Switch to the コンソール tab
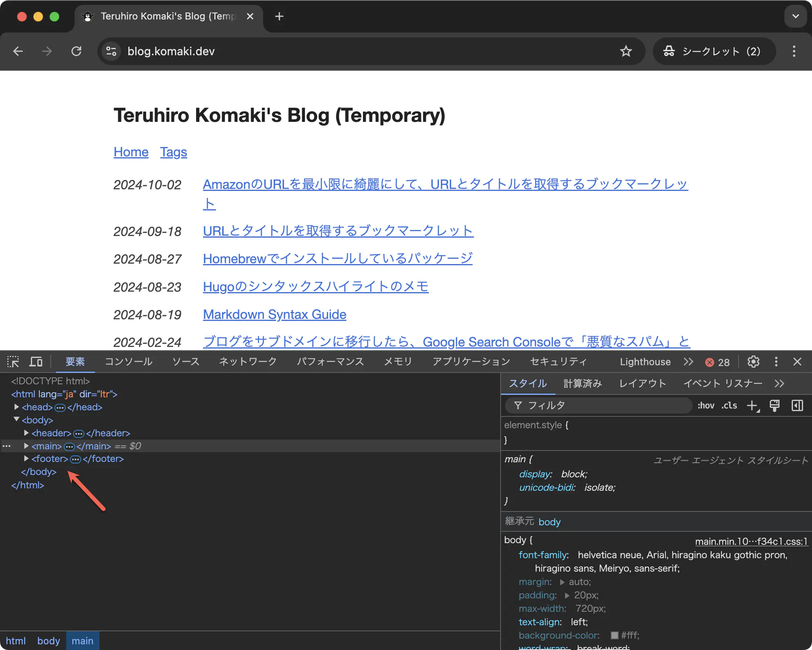 tap(129, 362)
